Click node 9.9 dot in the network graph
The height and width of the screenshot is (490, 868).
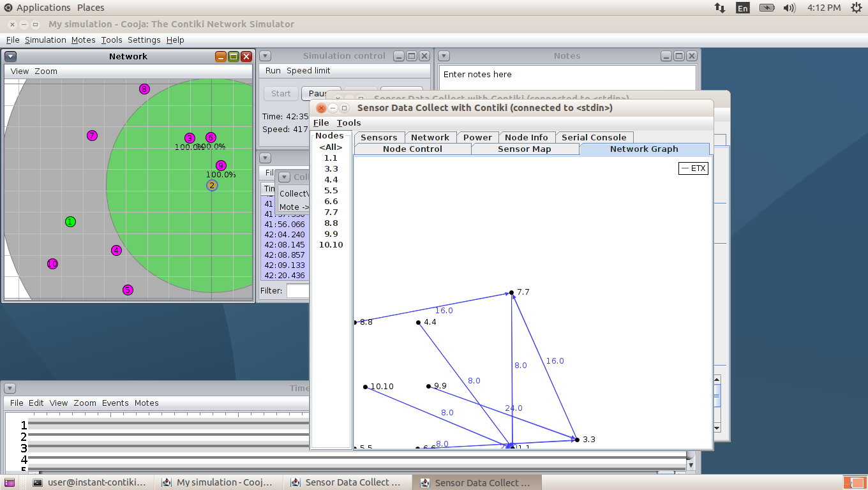click(428, 386)
